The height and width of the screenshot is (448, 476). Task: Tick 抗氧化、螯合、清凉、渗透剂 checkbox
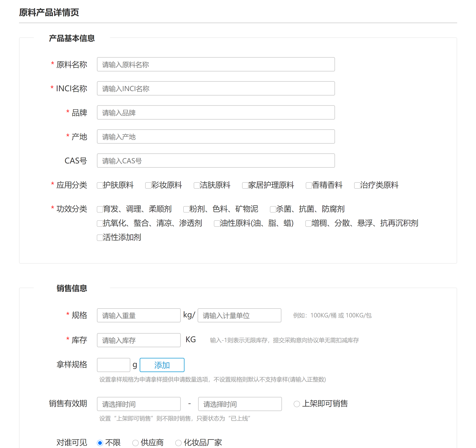(x=100, y=223)
